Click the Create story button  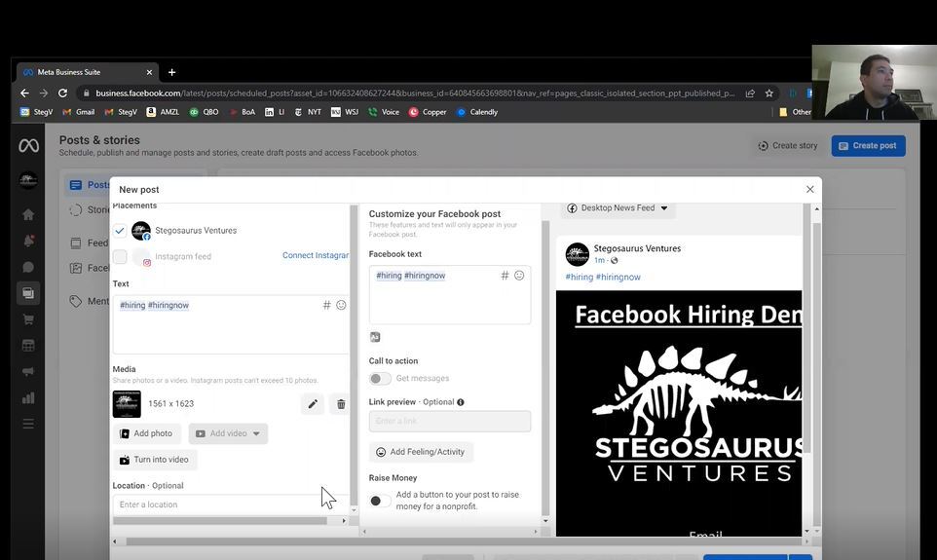788,146
